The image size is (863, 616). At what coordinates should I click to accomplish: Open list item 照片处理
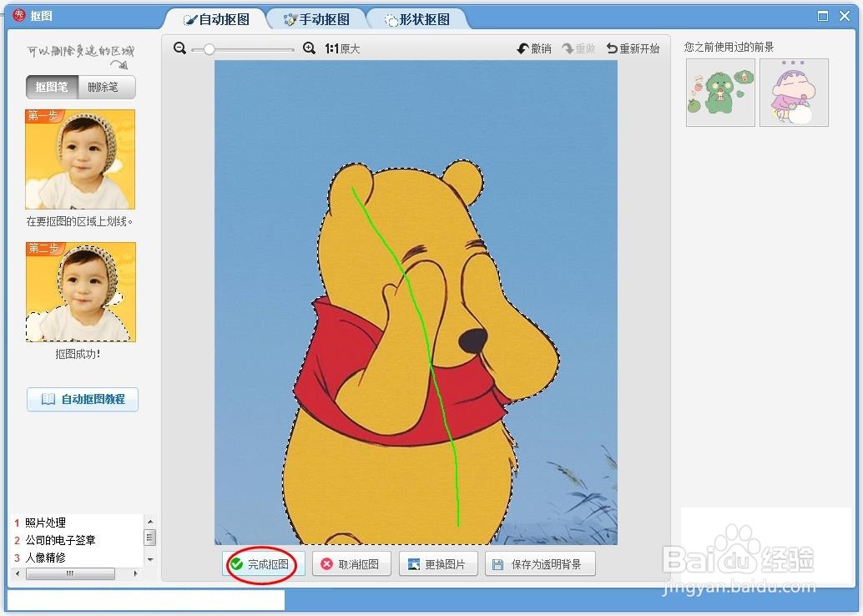(46, 523)
